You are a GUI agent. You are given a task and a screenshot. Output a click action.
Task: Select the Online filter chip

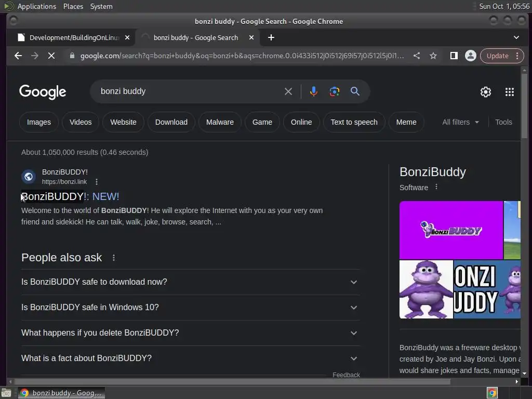point(301,122)
